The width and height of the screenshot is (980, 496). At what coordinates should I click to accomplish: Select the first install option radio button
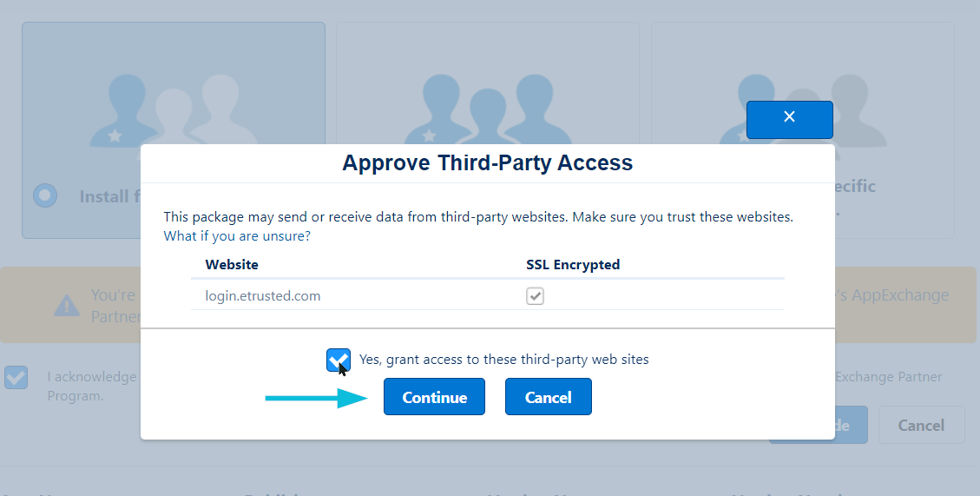[x=45, y=195]
